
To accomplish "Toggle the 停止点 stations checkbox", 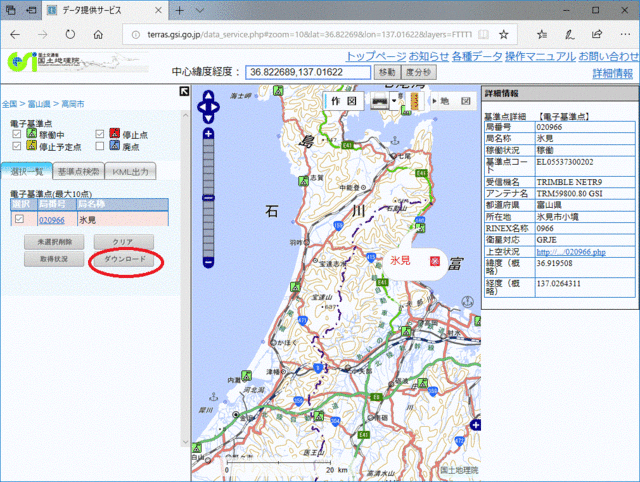I will click(x=100, y=134).
